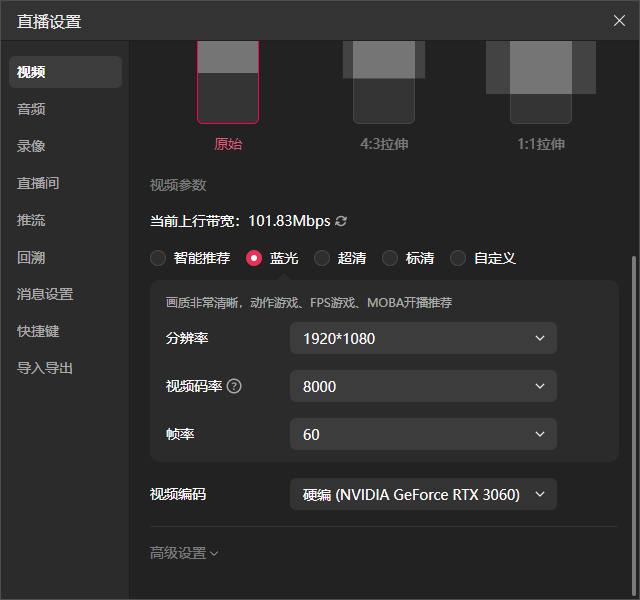Click the refresh bandwidth icon

coord(342,221)
